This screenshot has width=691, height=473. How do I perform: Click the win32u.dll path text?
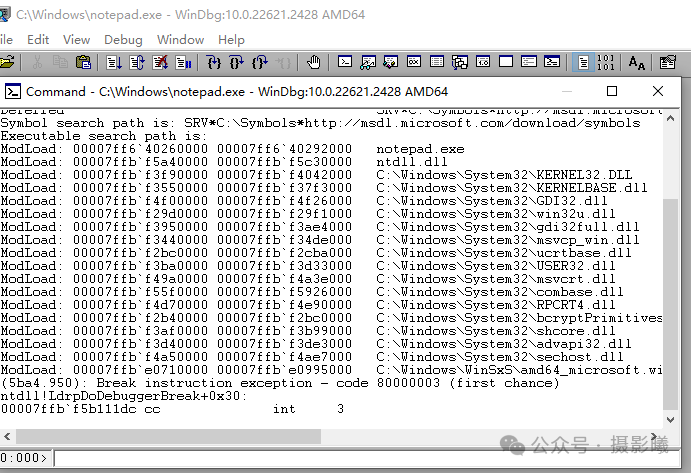[x=496, y=214]
